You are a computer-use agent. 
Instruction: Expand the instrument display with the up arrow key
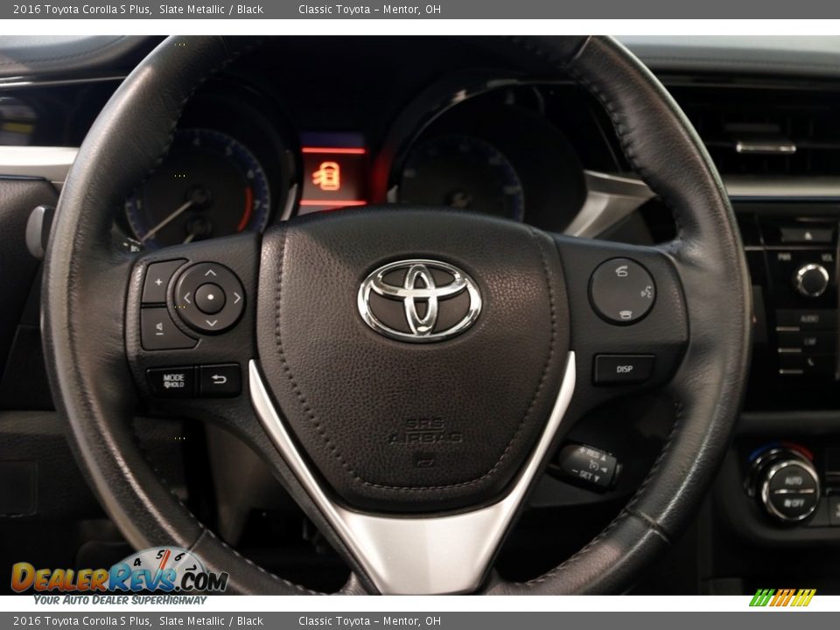click(x=210, y=275)
